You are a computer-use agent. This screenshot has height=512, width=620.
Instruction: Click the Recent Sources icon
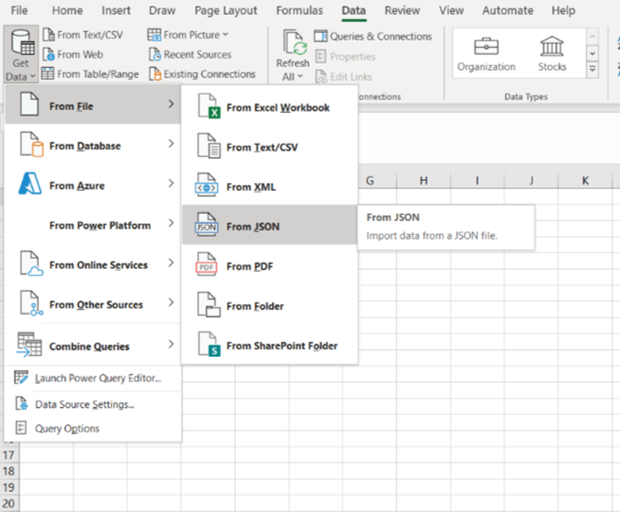(155, 55)
